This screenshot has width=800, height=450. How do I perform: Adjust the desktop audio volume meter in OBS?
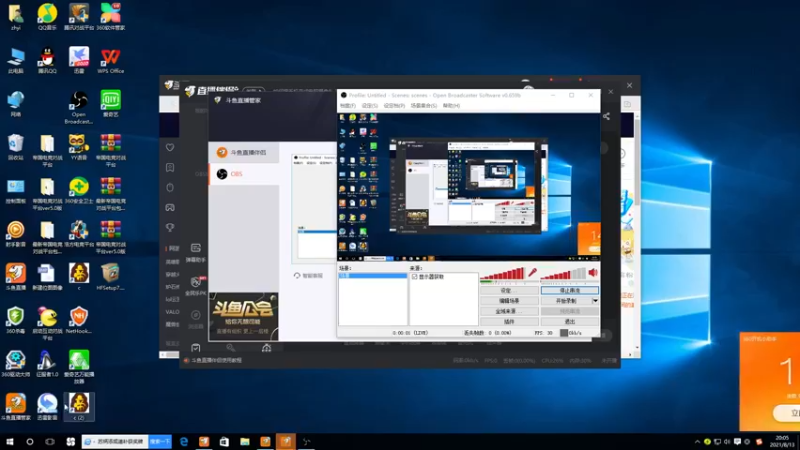[x=563, y=274]
